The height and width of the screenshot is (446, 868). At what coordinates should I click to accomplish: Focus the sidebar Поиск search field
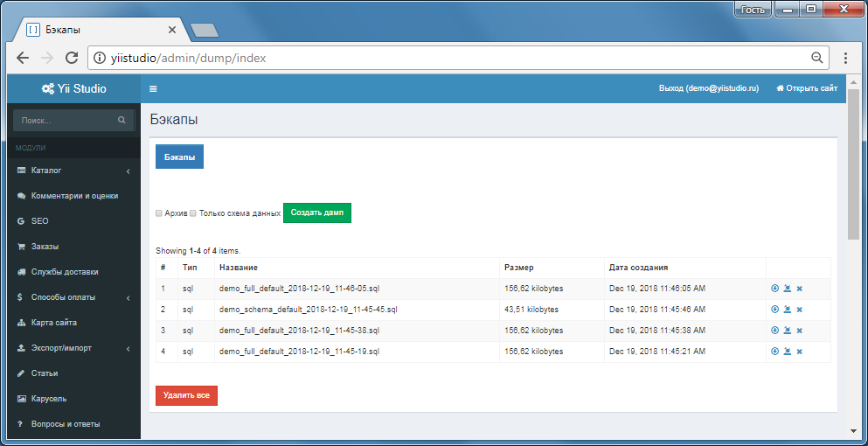tap(66, 120)
